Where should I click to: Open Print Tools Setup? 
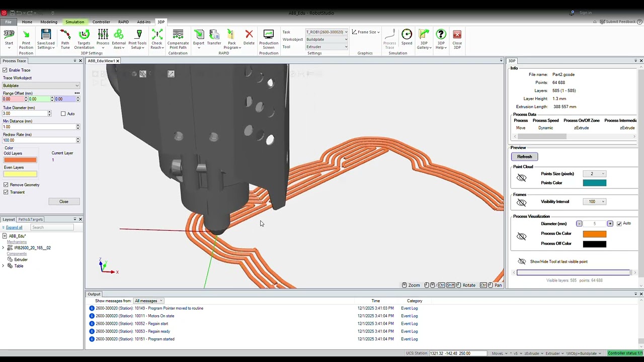(138, 39)
